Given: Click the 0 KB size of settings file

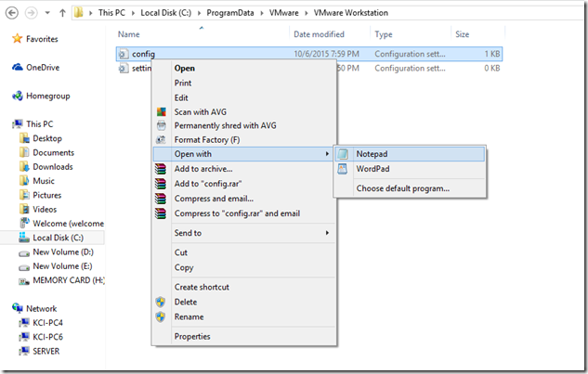Looking at the screenshot, I should pyautogui.click(x=491, y=68).
